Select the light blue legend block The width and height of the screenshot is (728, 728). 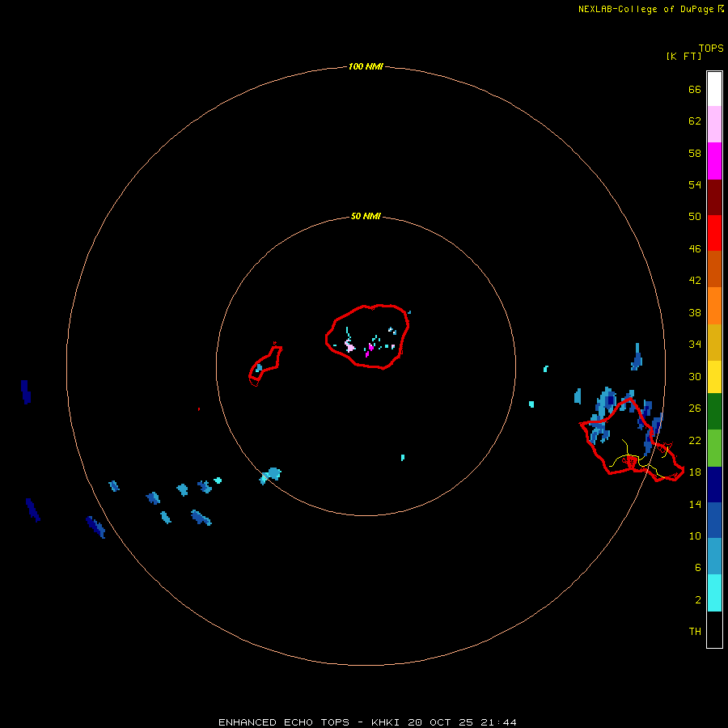click(714, 557)
